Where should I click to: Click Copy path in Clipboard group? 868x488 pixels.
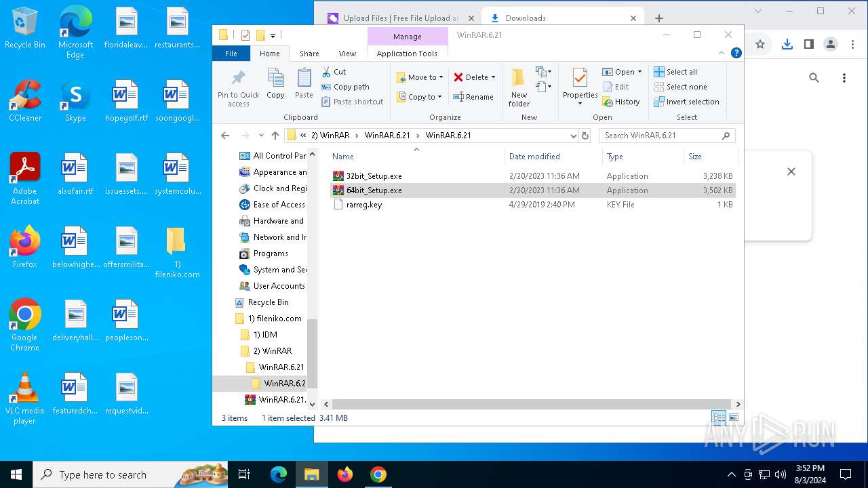point(345,87)
